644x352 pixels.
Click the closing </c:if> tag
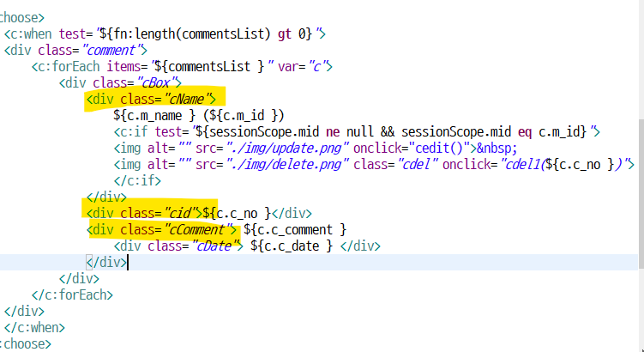point(137,181)
